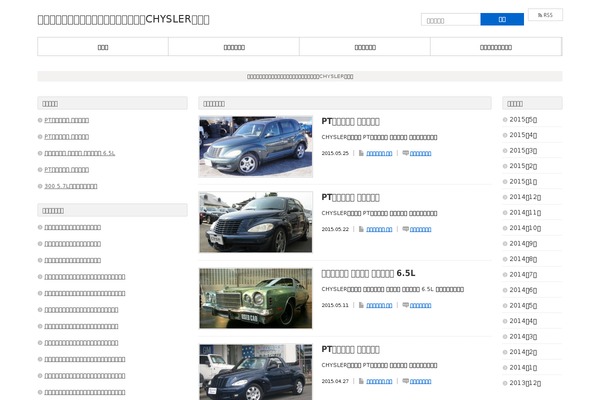Open the December 2014 monthly archive
600x400 pixels.
click(525, 197)
